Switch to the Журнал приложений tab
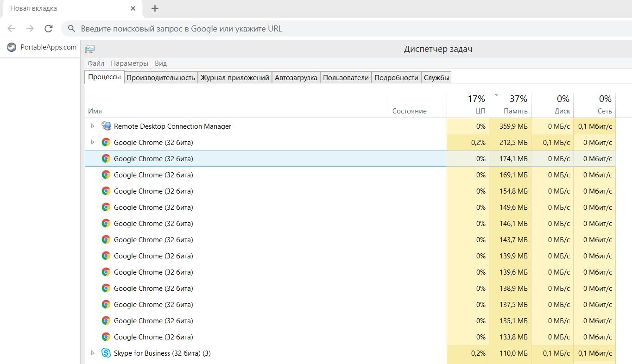The height and width of the screenshot is (364, 632). pos(235,78)
